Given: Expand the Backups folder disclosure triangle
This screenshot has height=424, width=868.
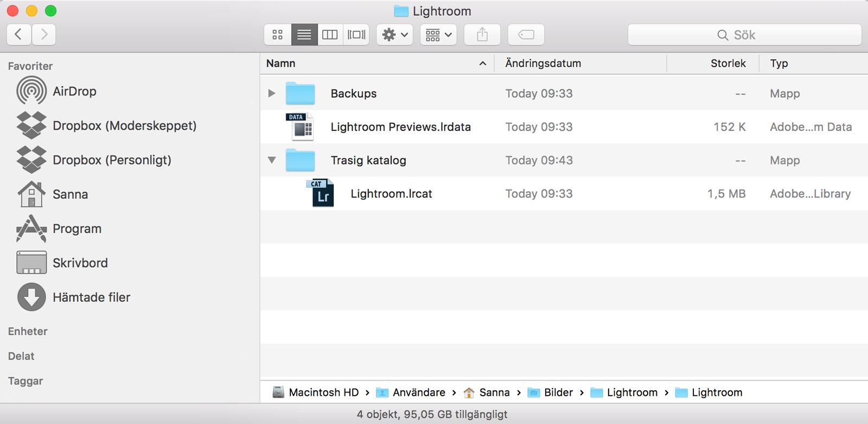Looking at the screenshot, I should pos(272,93).
